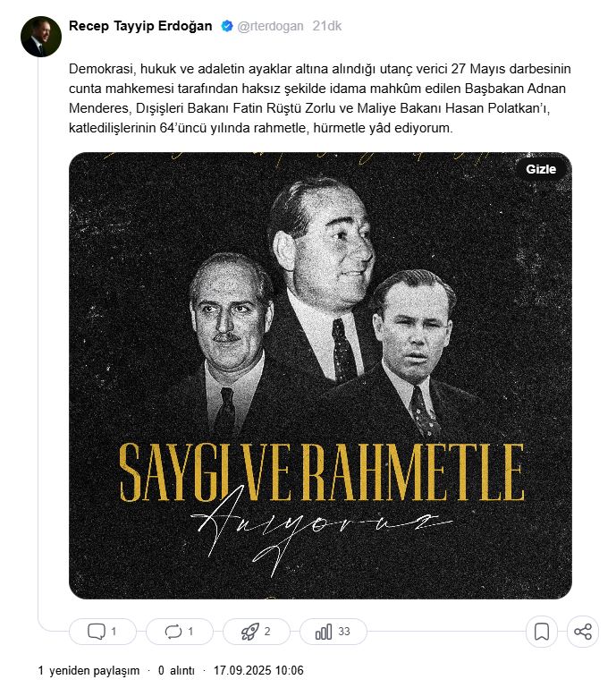Click the Recep Tayyip Erdoğan display name
Screen dimensions: 616x688
point(140,26)
